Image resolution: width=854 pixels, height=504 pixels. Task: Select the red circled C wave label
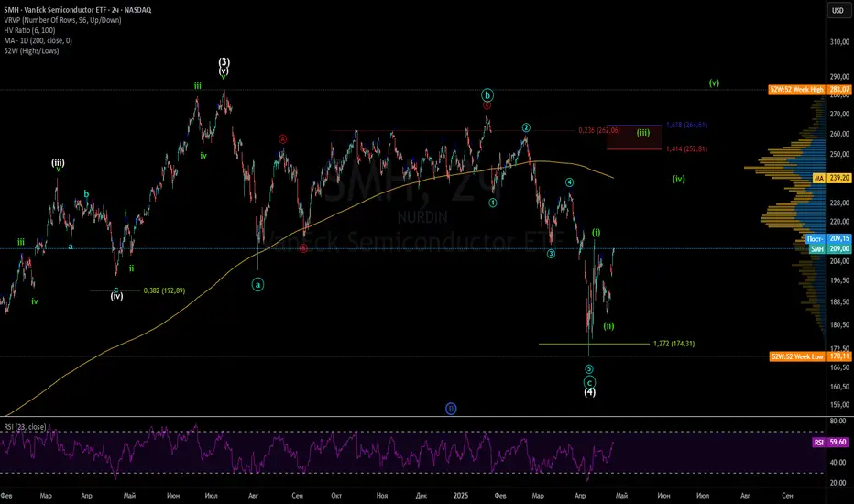[487, 105]
